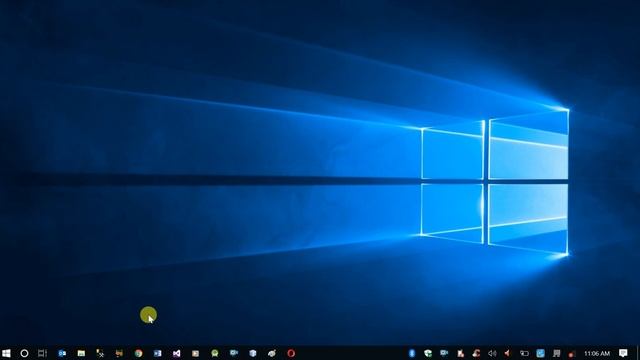Launch Opera browser from the taskbar
The width and height of the screenshot is (640, 360).
(291, 353)
